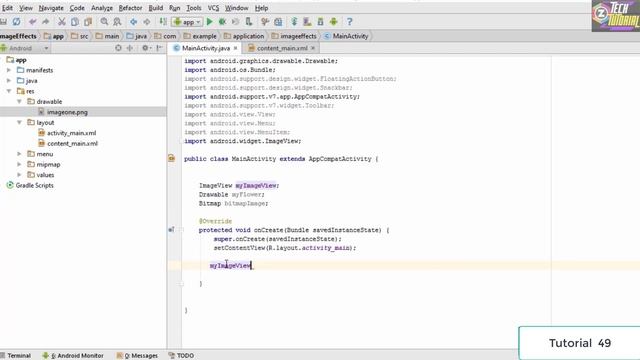Click Scroll from Source target icon
This screenshot has width=640, height=360.
(118, 48)
